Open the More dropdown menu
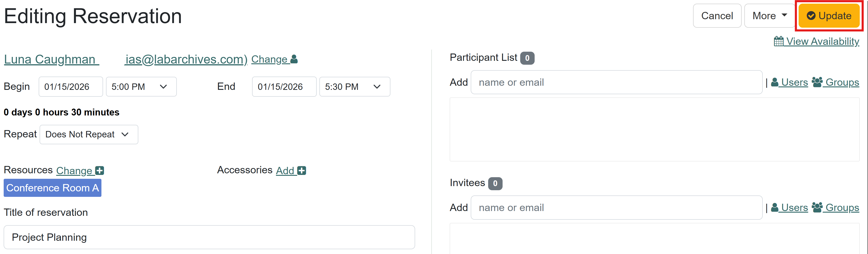 click(x=770, y=16)
